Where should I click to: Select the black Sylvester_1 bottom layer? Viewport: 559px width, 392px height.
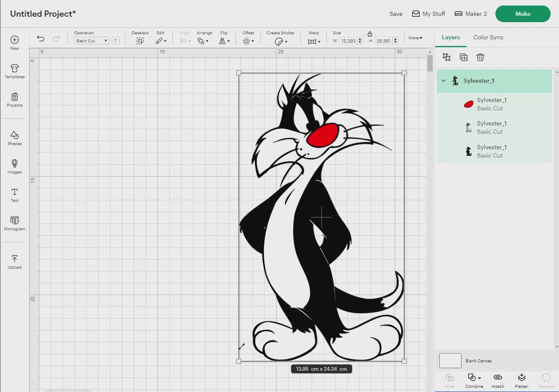click(494, 151)
